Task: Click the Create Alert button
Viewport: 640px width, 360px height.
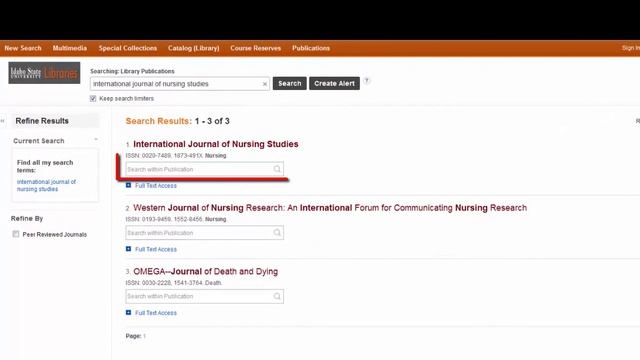Action: pos(334,83)
